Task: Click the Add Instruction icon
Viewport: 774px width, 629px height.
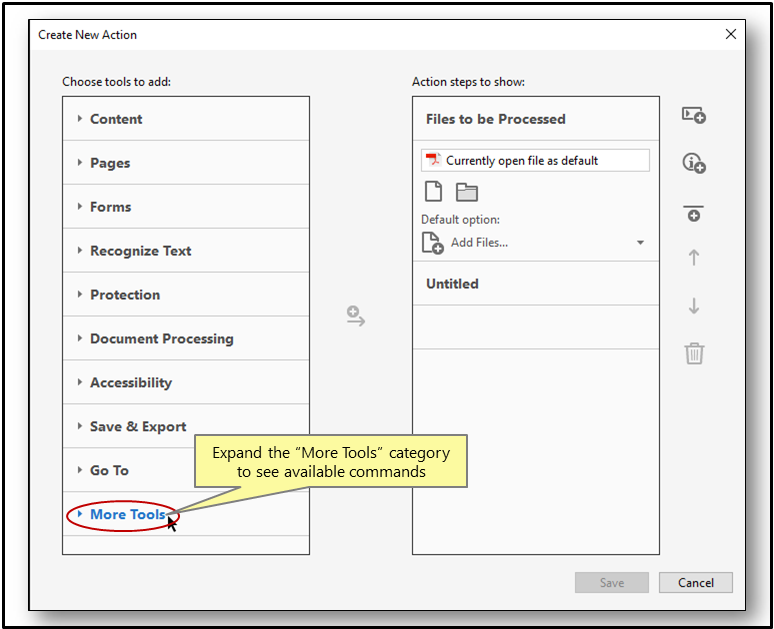Action: (x=694, y=163)
